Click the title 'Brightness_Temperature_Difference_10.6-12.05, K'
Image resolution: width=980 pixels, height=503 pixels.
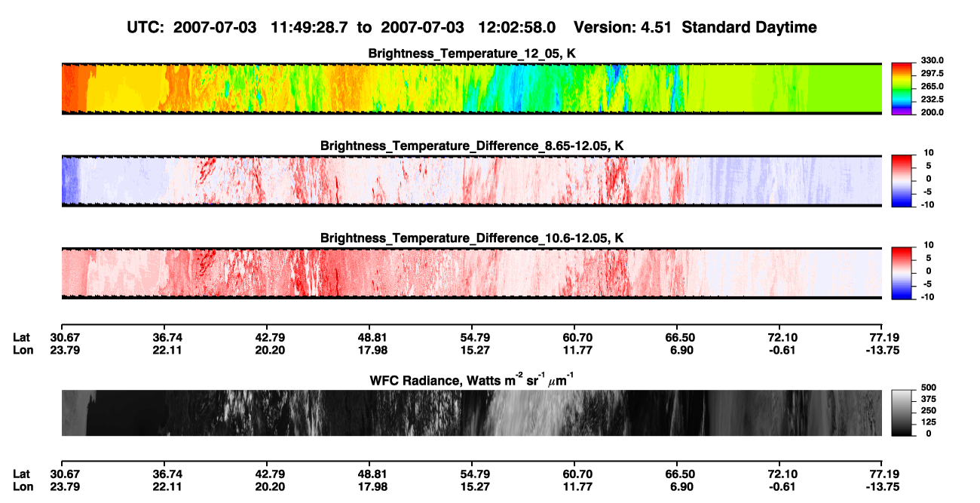pos(472,238)
